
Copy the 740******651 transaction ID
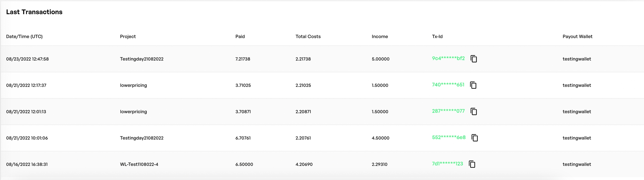(473, 85)
